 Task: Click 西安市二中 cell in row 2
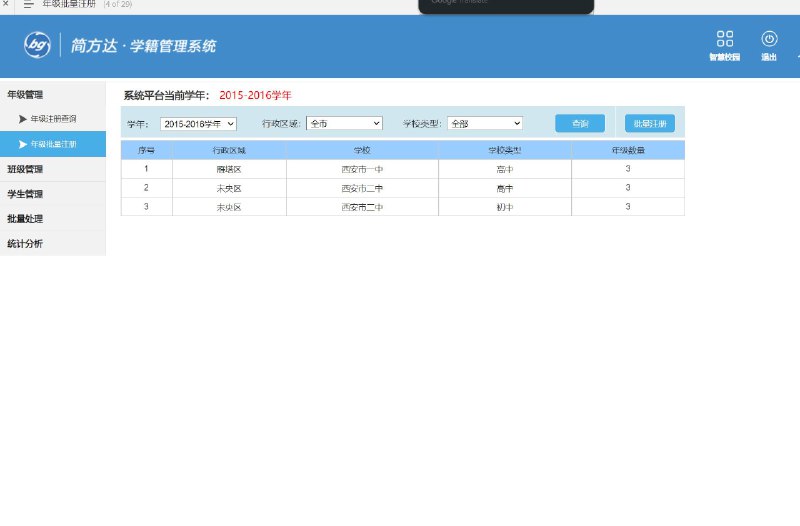362,188
